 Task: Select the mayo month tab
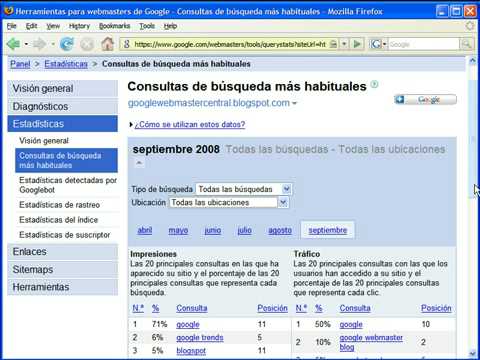[x=178, y=230]
